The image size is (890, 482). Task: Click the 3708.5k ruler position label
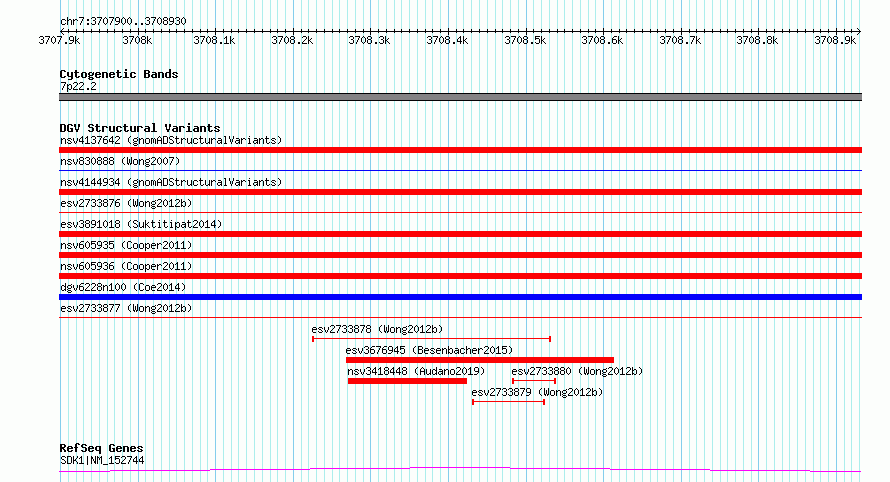(x=525, y=40)
